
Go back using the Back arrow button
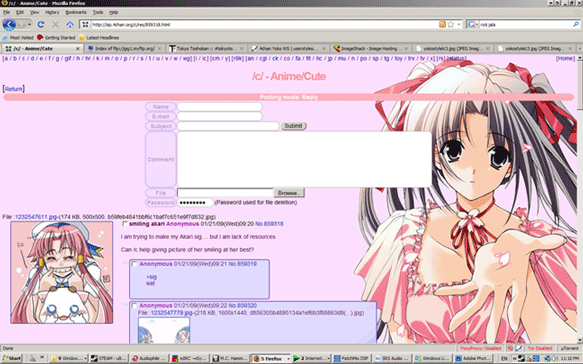[x=9, y=25]
